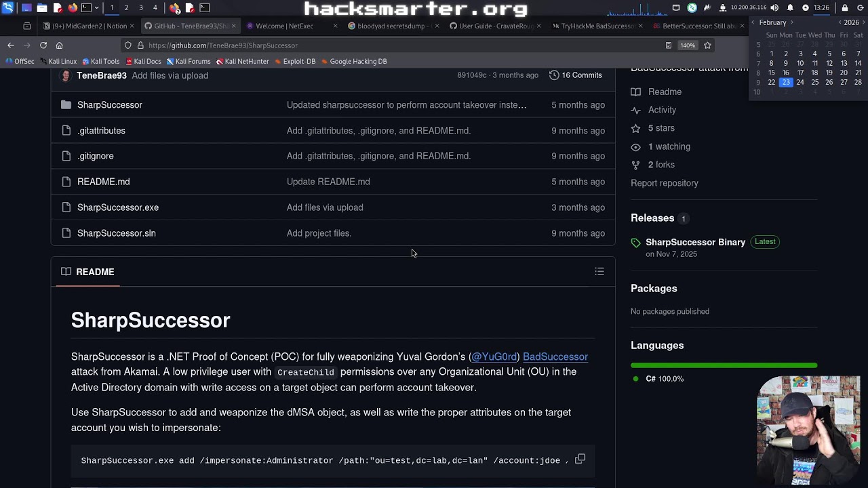Launch Firefox from the panel launcher

coord(72,7)
